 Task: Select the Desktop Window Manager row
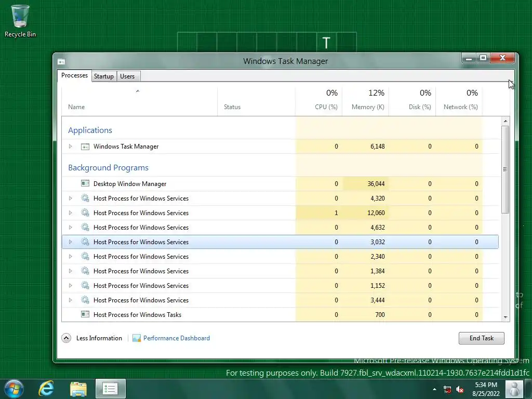(x=280, y=183)
